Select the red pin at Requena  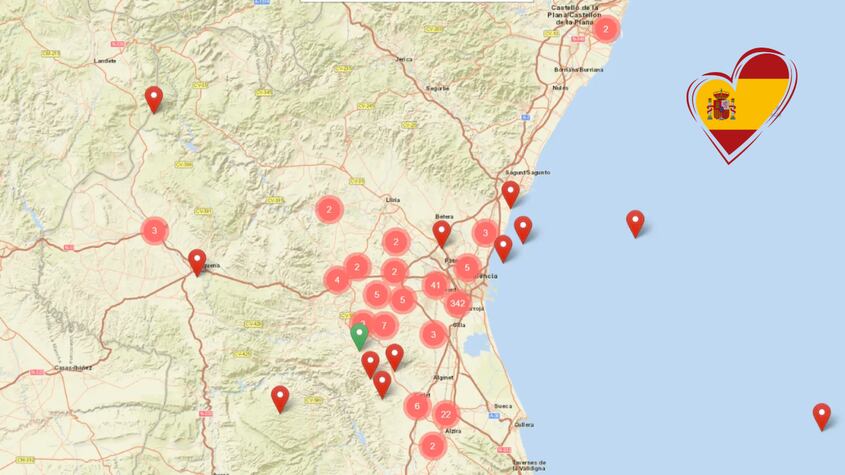(197, 262)
